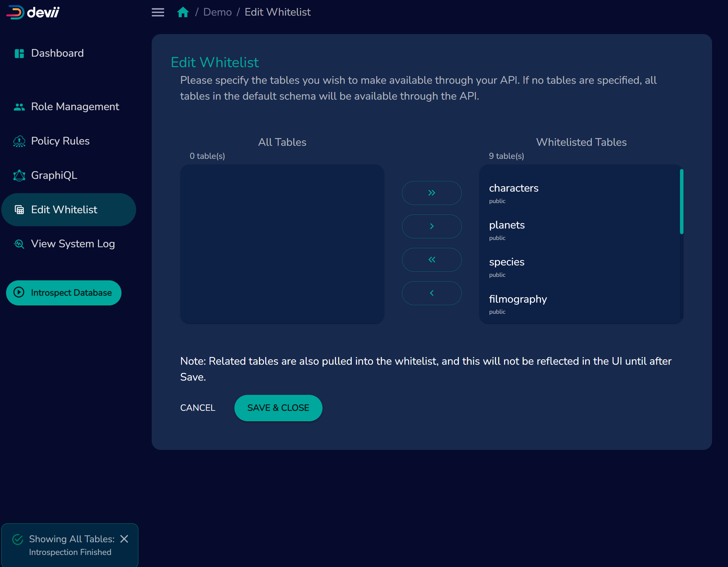Viewport: 728px width, 567px height.
Task: Click the home breadcrumb icon
Action: coord(183,12)
